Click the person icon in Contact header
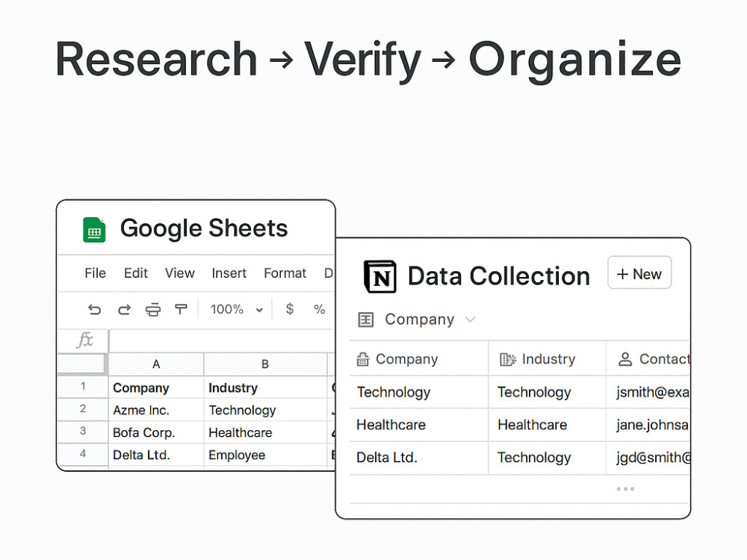 pos(625,359)
